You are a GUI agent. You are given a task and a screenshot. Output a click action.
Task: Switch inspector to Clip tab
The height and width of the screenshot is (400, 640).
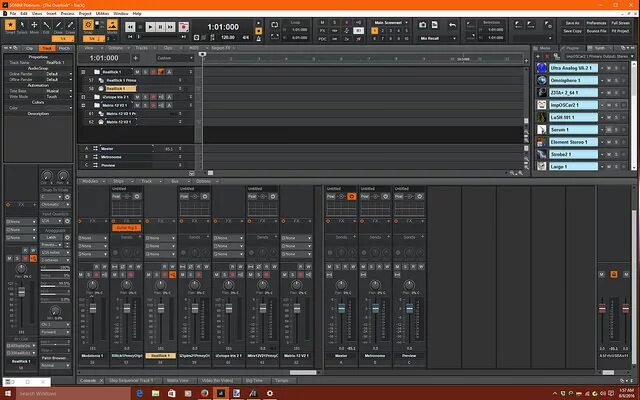coord(29,49)
